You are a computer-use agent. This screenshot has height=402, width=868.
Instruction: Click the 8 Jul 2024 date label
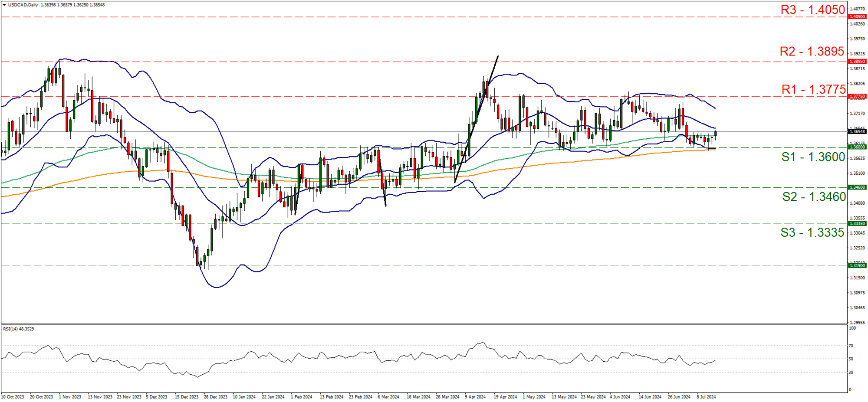(x=706, y=397)
